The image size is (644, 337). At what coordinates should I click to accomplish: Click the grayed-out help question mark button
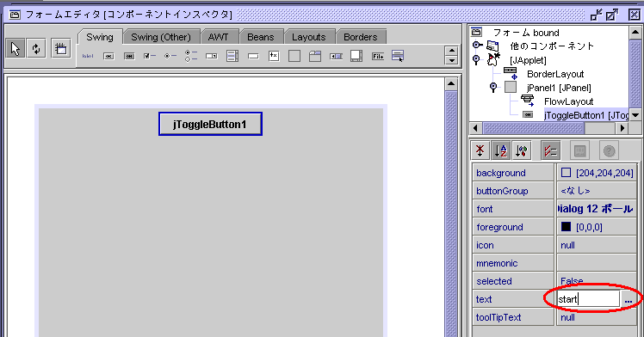(x=609, y=150)
